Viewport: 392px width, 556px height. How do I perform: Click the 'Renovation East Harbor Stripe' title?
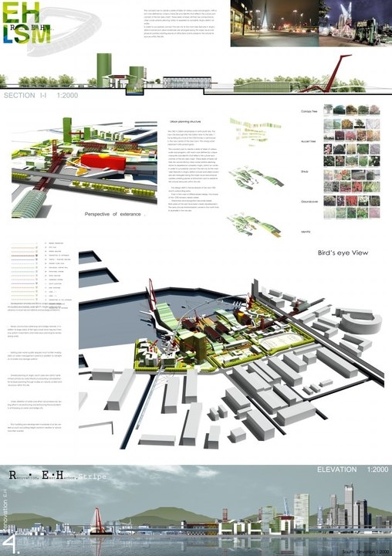click(x=57, y=476)
